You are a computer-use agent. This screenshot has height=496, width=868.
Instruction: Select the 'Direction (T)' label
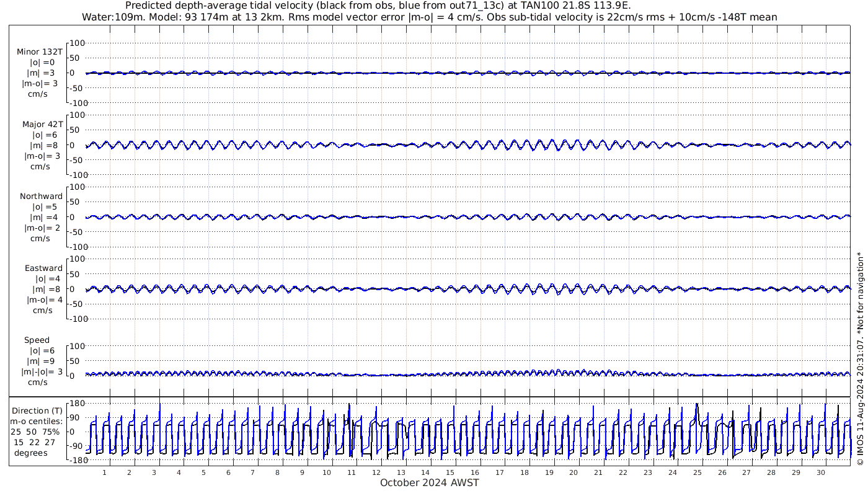pos(38,410)
